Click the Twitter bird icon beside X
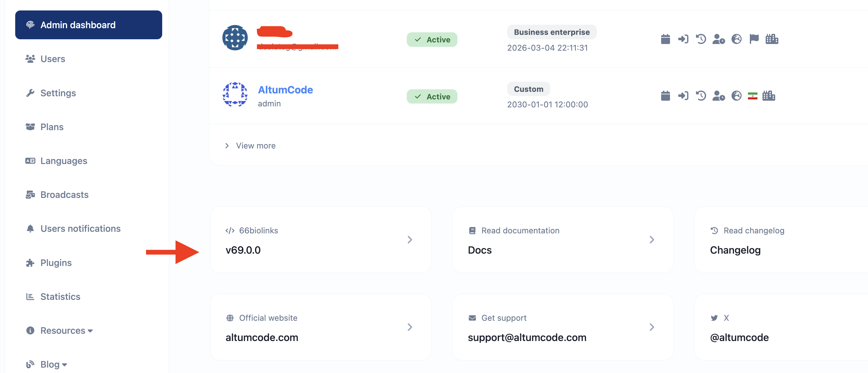Viewport: 868px width, 373px height. coord(714,318)
